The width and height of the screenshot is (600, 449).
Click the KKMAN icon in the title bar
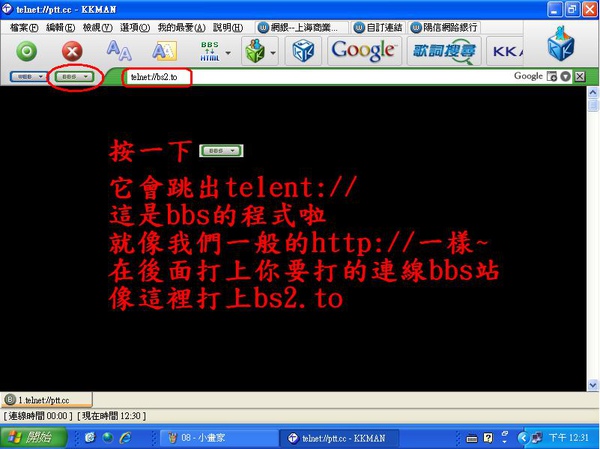(x=7, y=8)
